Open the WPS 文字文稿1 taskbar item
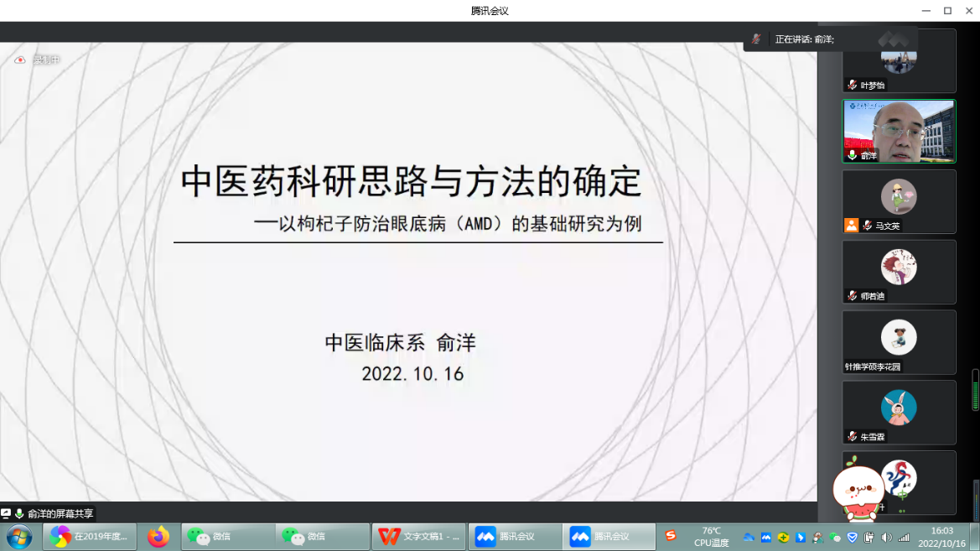 pos(418,537)
